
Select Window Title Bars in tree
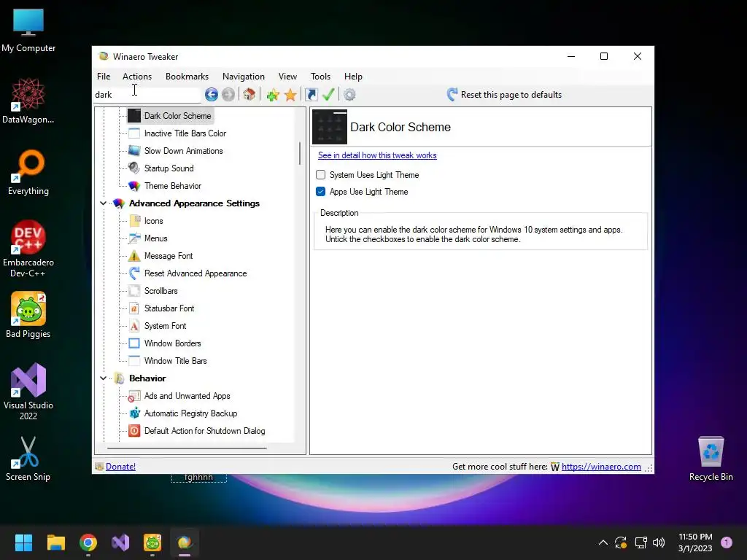(x=175, y=361)
